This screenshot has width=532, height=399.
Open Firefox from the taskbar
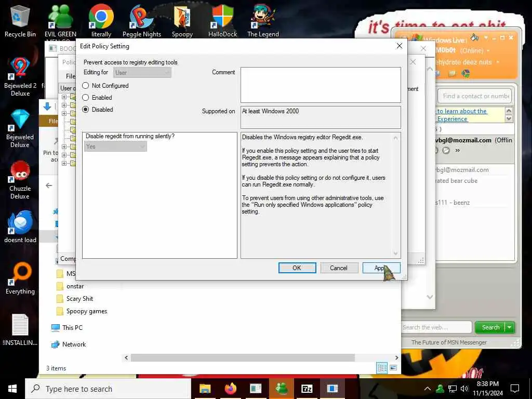coord(230,389)
